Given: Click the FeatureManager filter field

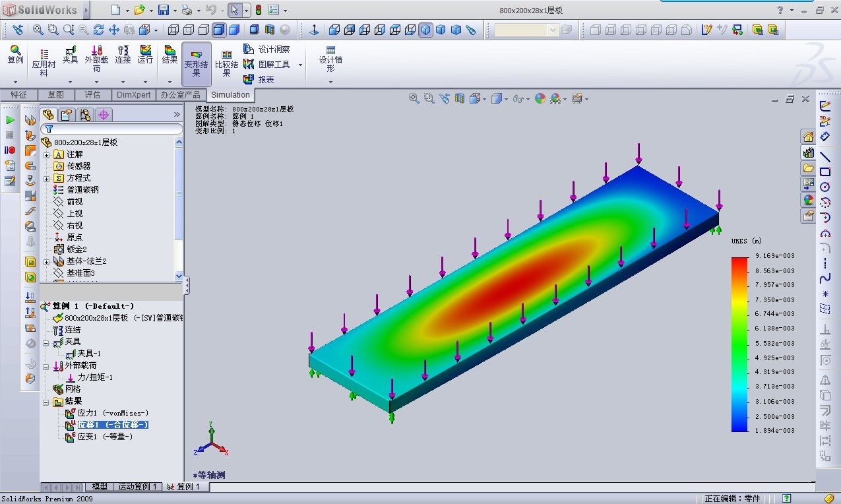Looking at the screenshot, I should click(111, 129).
